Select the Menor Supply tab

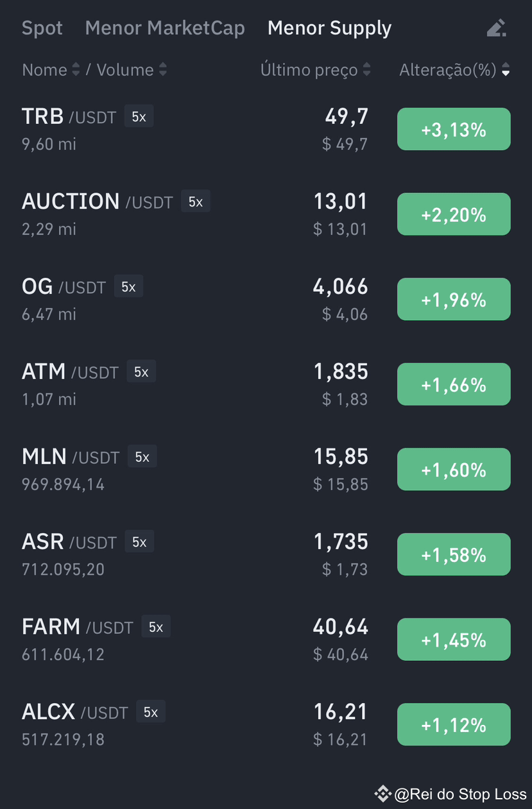pyautogui.click(x=329, y=28)
